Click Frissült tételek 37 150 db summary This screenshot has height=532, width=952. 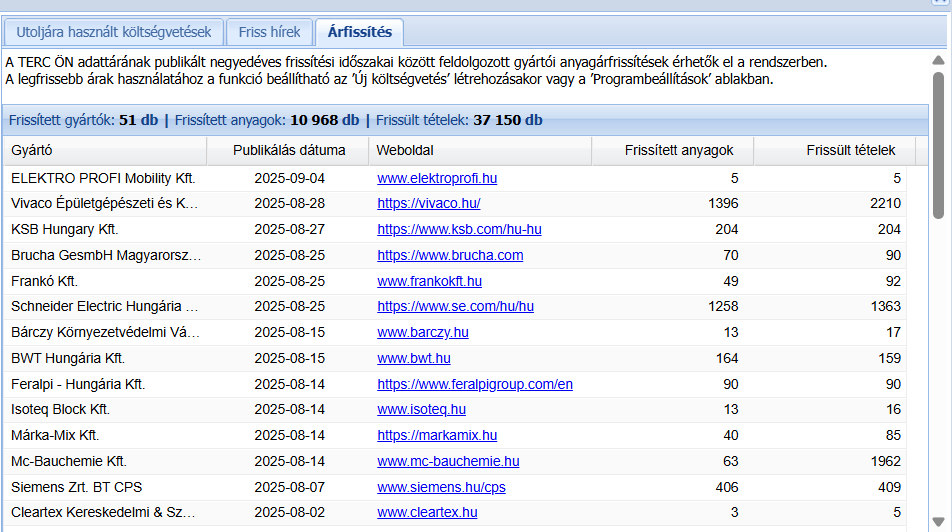[459, 120]
